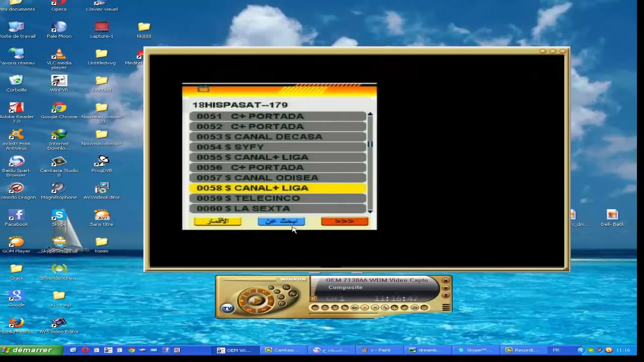
Task: Select channel 0053 CANAL DECASA
Action: point(277,137)
